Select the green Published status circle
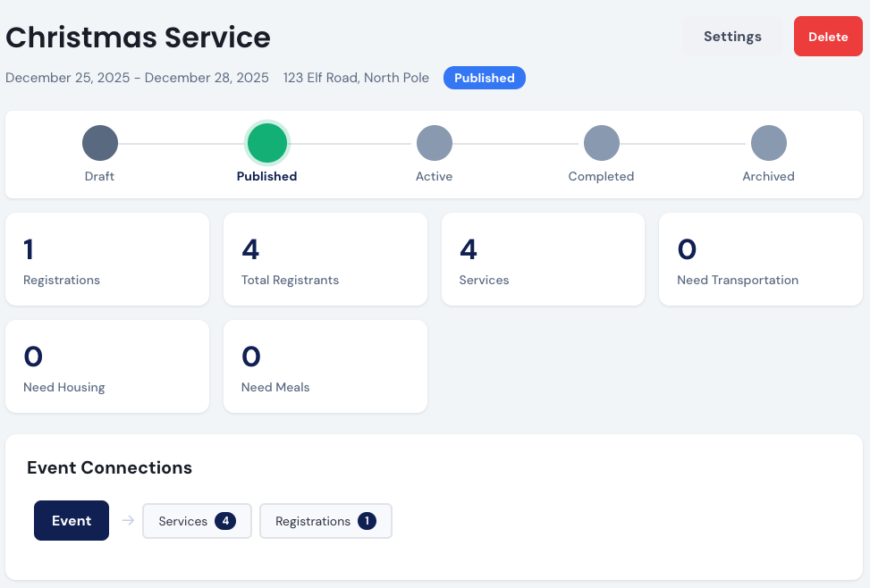This screenshot has height=588, width=870. pos(266,143)
